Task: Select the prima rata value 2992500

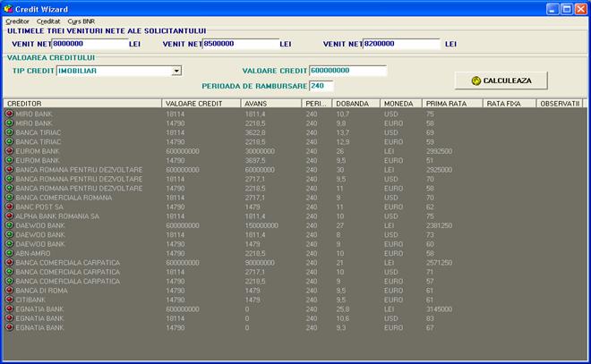Action: click(x=439, y=151)
